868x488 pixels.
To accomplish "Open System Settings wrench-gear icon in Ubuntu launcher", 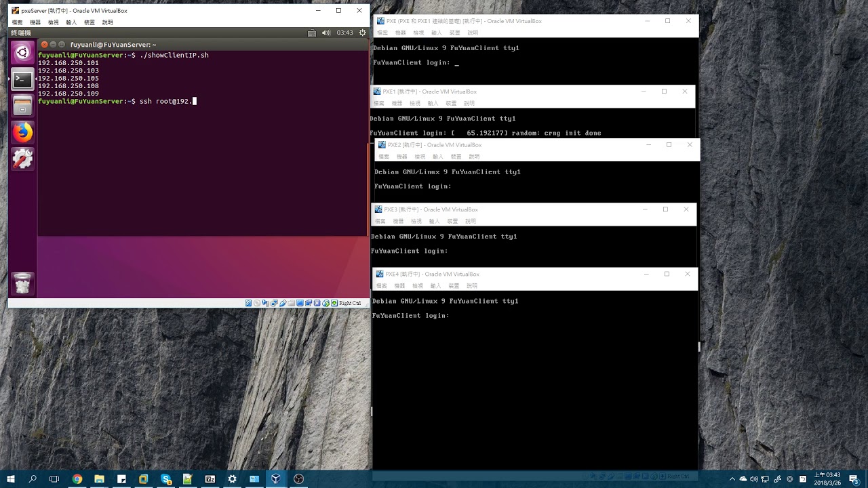I will click(x=22, y=159).
